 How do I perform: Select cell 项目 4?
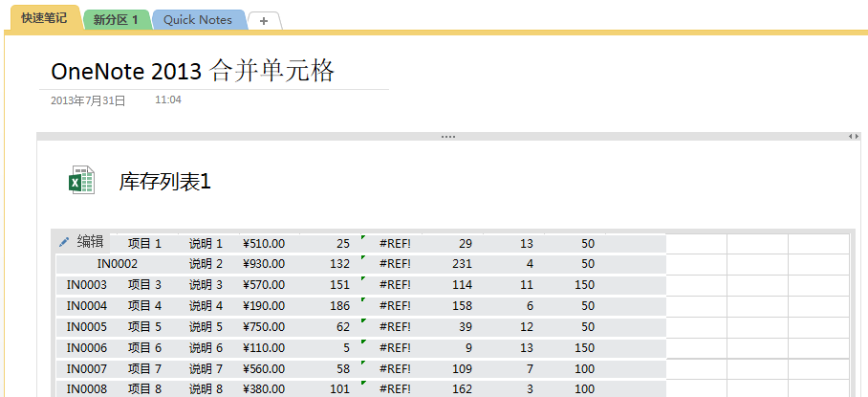(x=144, y=306)
